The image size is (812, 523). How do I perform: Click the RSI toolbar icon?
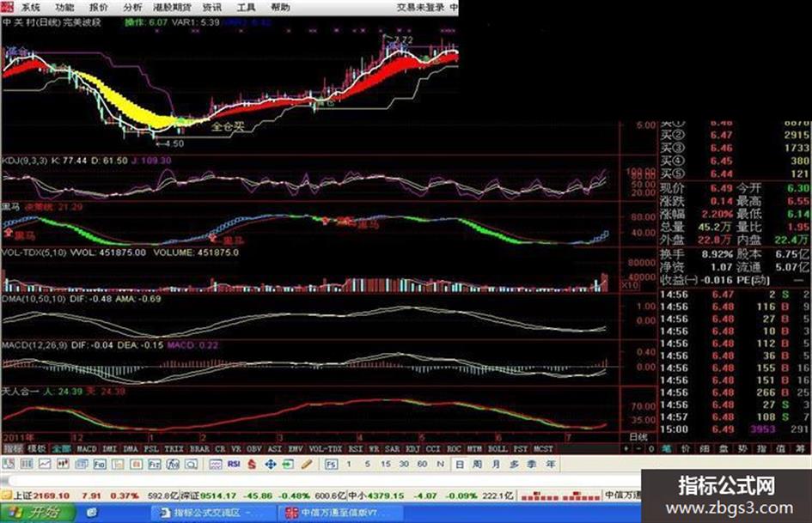coord(234,464)
